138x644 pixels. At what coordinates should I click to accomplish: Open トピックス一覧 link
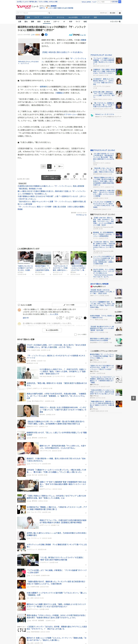[115, 21]
